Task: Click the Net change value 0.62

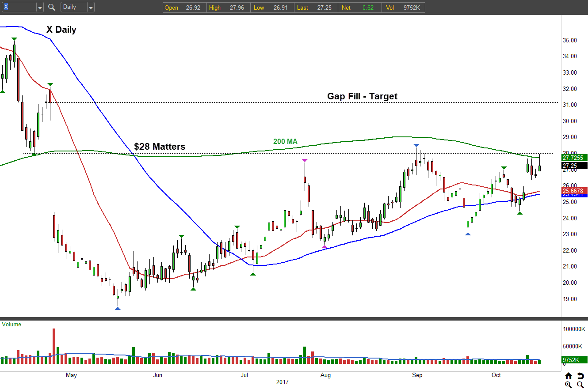Action: click(367, 8)
